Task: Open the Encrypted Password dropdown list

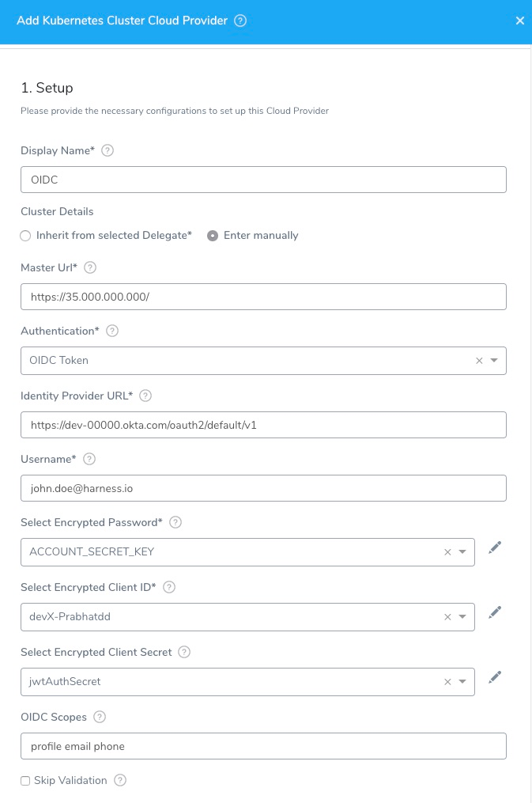Action: [x=462, y=552]
